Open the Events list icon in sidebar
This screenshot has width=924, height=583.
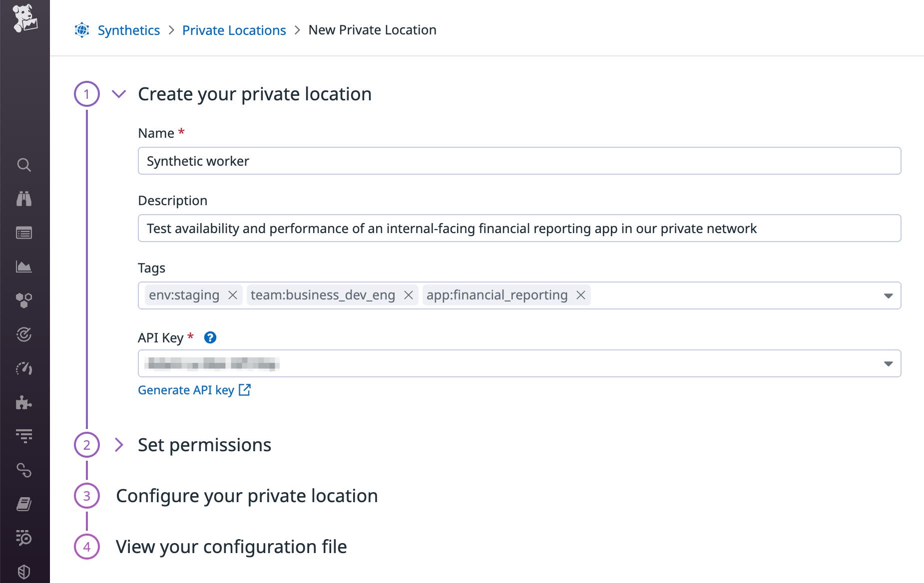[x=24, y=233]
